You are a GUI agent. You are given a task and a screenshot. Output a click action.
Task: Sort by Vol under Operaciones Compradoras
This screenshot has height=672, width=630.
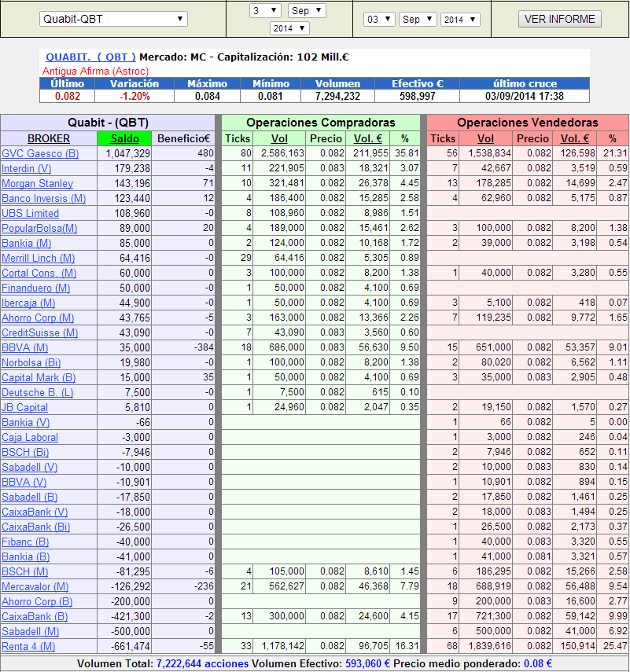click(279, 138)
